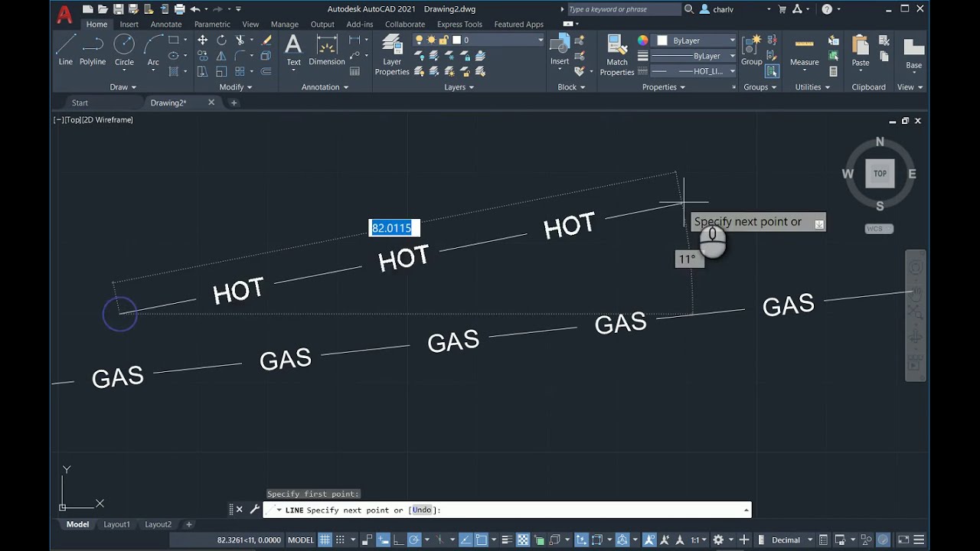Viewport: 980px width, 551px height.
Task: Toggle lineweight display in status bar
Action: coord(506,540)
